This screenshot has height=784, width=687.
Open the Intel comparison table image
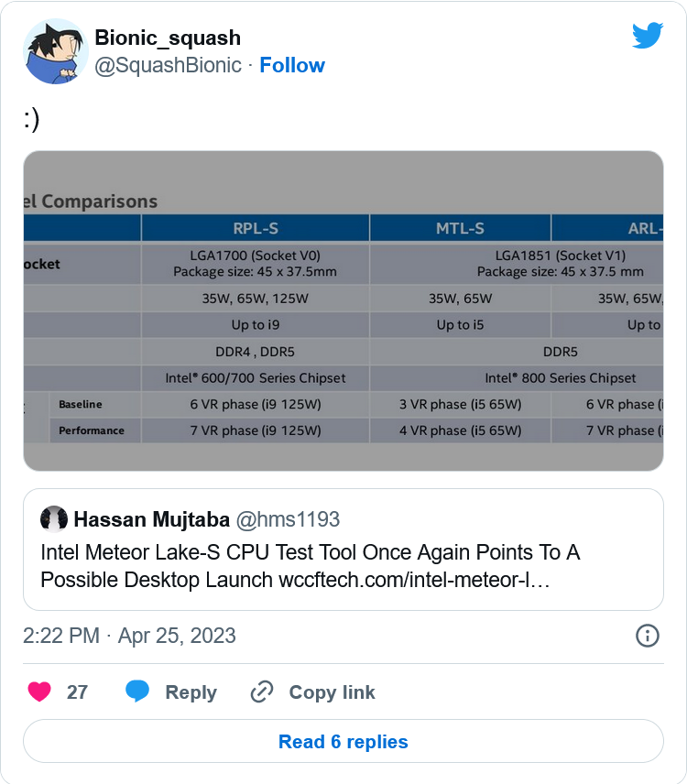tap(343, 311)
